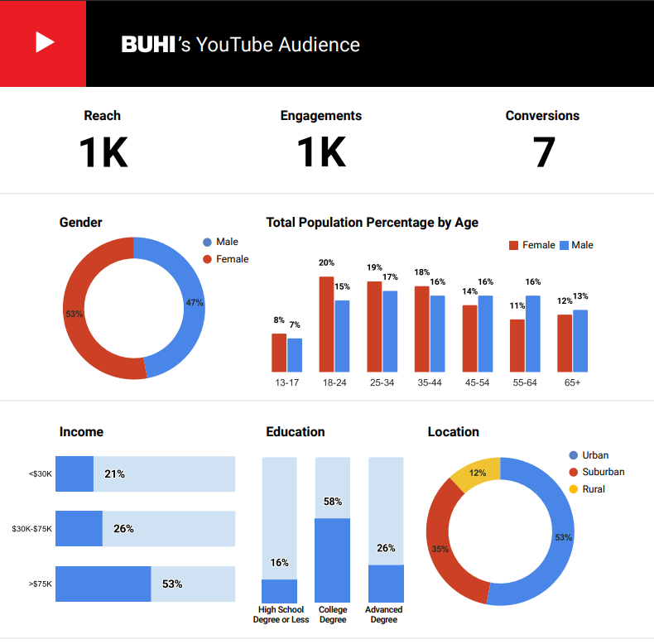Click the 35-44 age axis label
Screen dimensions: 654x644
pyautogui.click(x=430, y=382)
